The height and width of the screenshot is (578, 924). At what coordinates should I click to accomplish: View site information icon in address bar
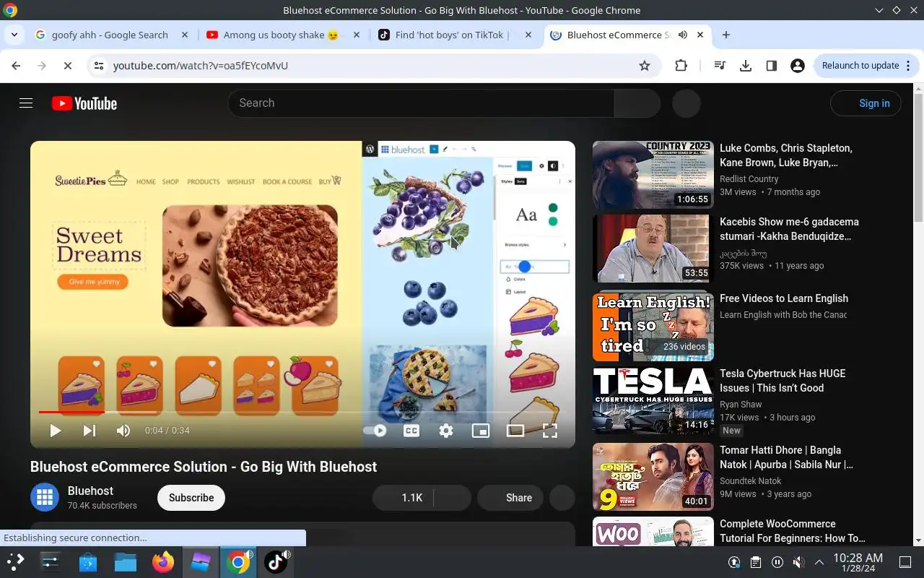coord(99,65)
